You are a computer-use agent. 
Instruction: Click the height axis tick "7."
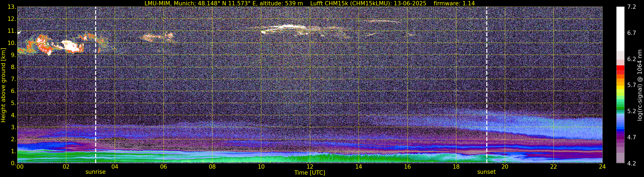[13, 79]
